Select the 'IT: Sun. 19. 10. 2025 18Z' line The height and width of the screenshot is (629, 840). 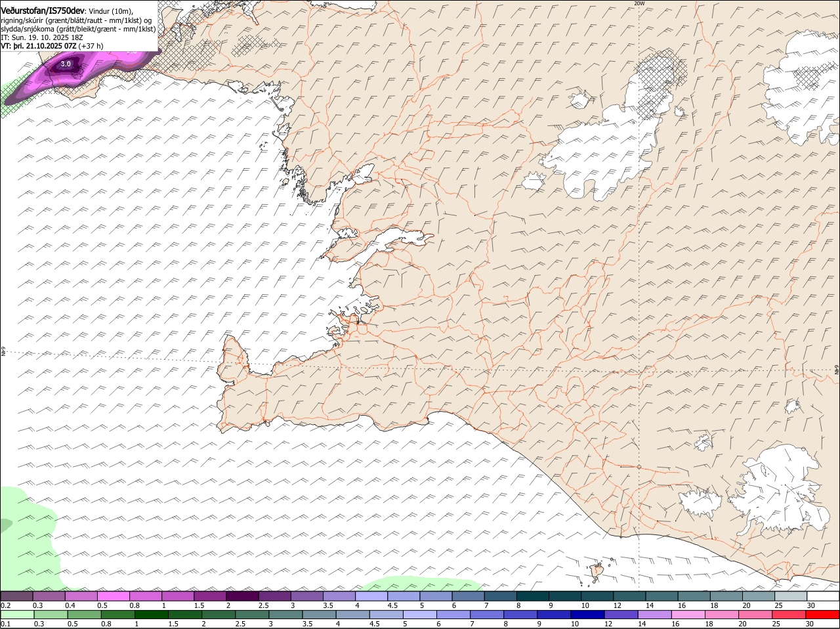(41, 37)
